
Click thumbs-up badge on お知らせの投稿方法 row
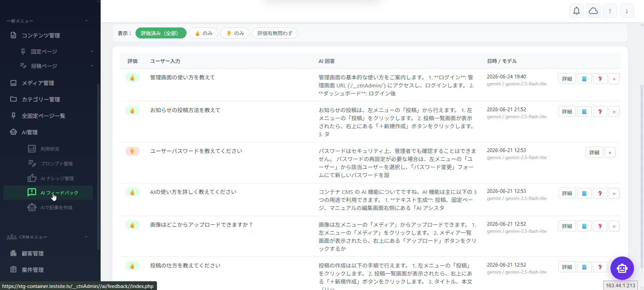coord(132,111)
